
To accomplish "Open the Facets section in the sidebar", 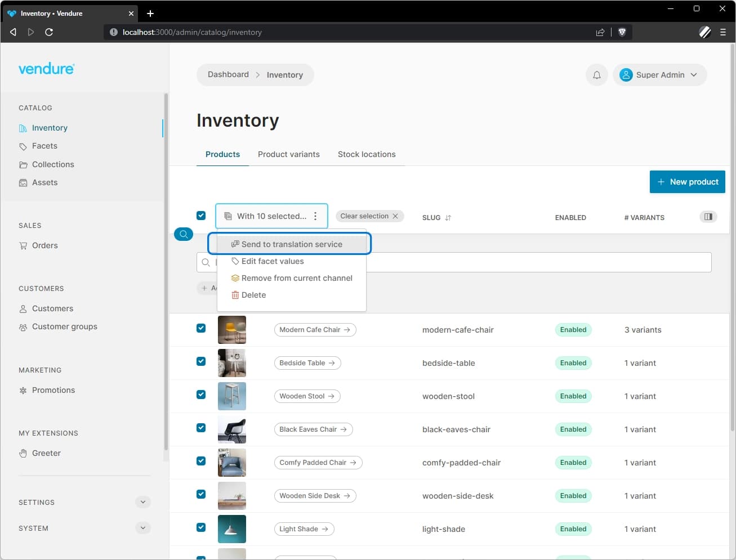I will point(44,146).
